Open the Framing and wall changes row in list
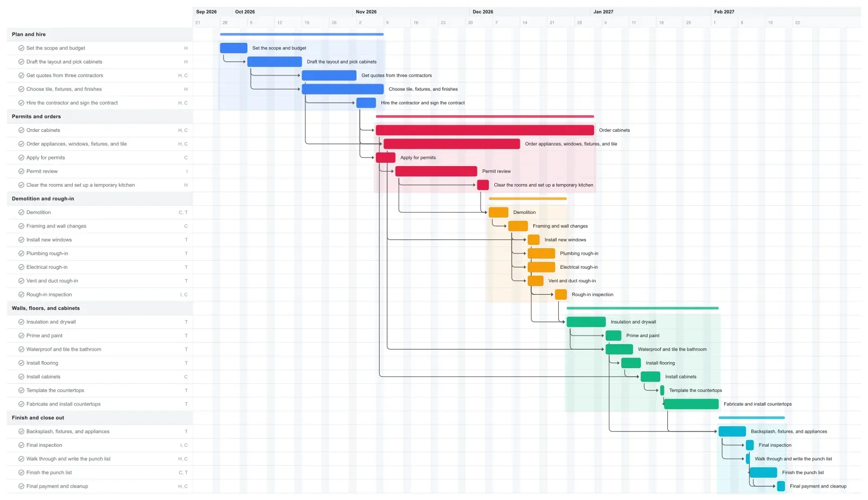The image size is (868, 500). tap(100, 226)
